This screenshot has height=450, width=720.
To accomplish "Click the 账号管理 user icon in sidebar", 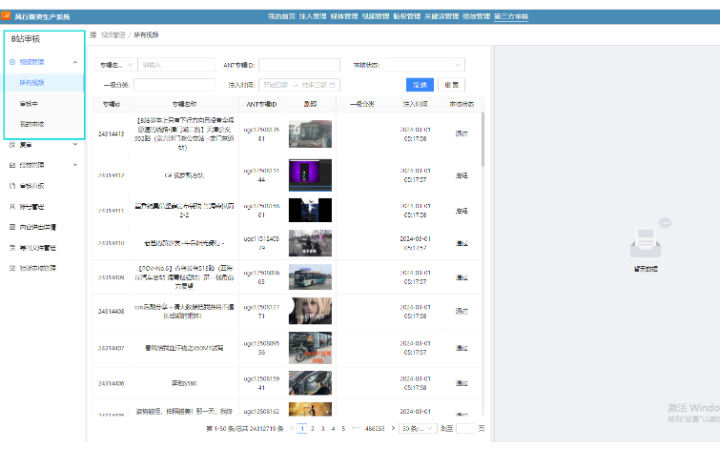I will point(12,206).
